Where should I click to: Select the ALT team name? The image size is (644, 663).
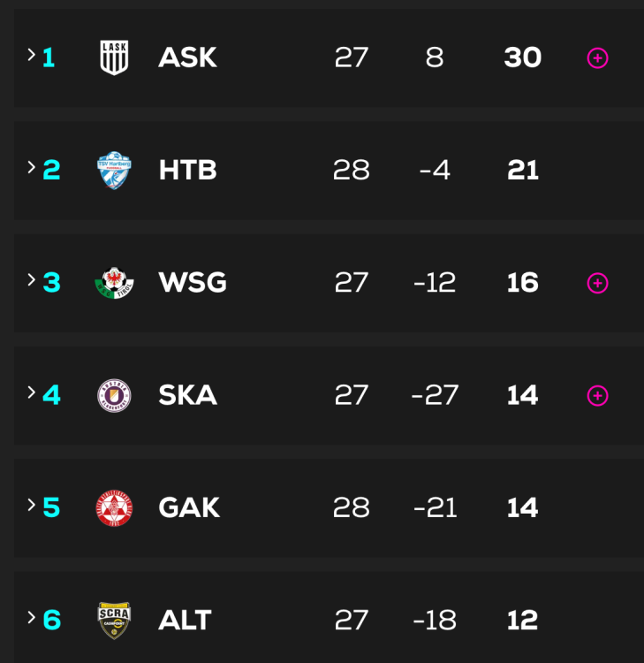(x=185, y=620)
